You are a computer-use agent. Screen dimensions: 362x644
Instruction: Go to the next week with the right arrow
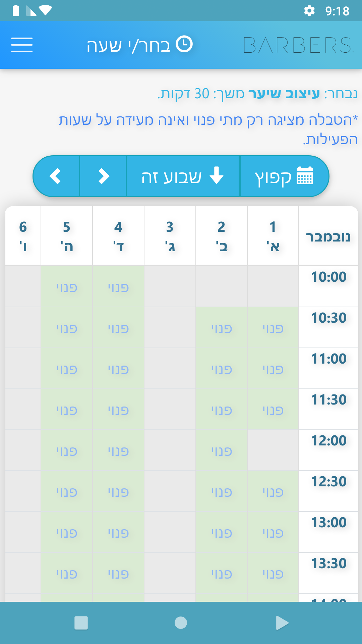point(103,176)
